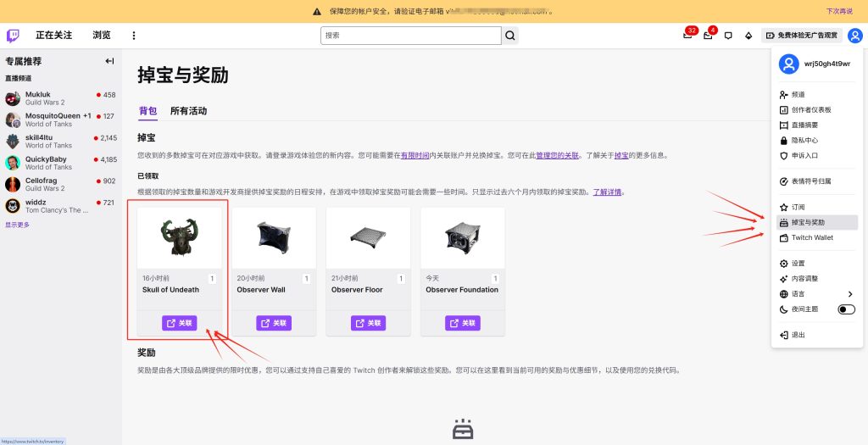Viewport: 868px width, 445px height.
Task: Open 表情符号归属 emote attribution entry
Action: (x=818, y=181)
